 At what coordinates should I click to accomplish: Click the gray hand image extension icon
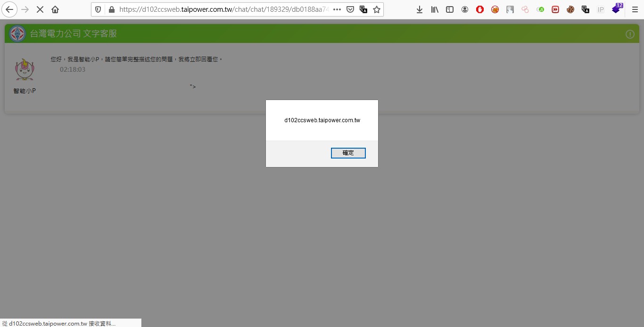(510, 9)
